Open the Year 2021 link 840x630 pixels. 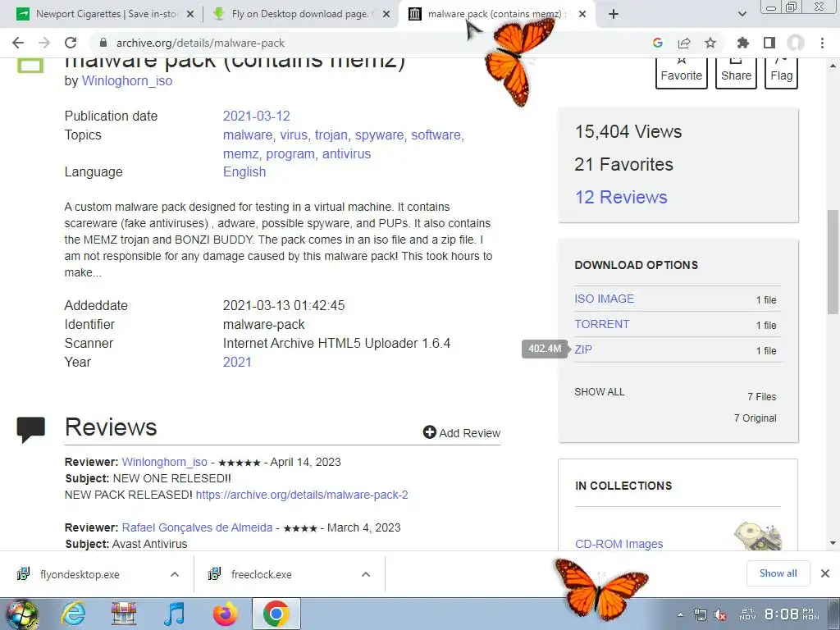coord(237,362)
